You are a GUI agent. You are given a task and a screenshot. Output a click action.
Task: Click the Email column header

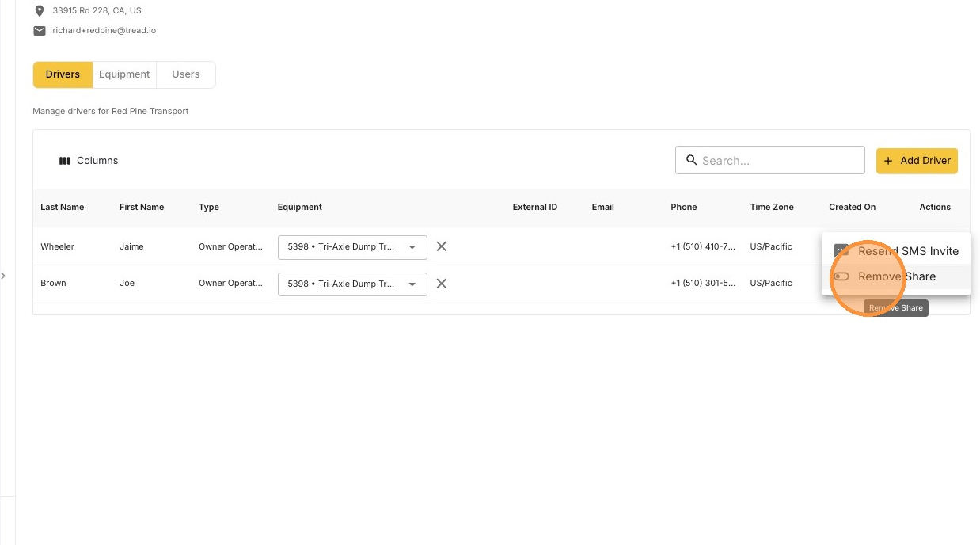[x=603, y=208]
